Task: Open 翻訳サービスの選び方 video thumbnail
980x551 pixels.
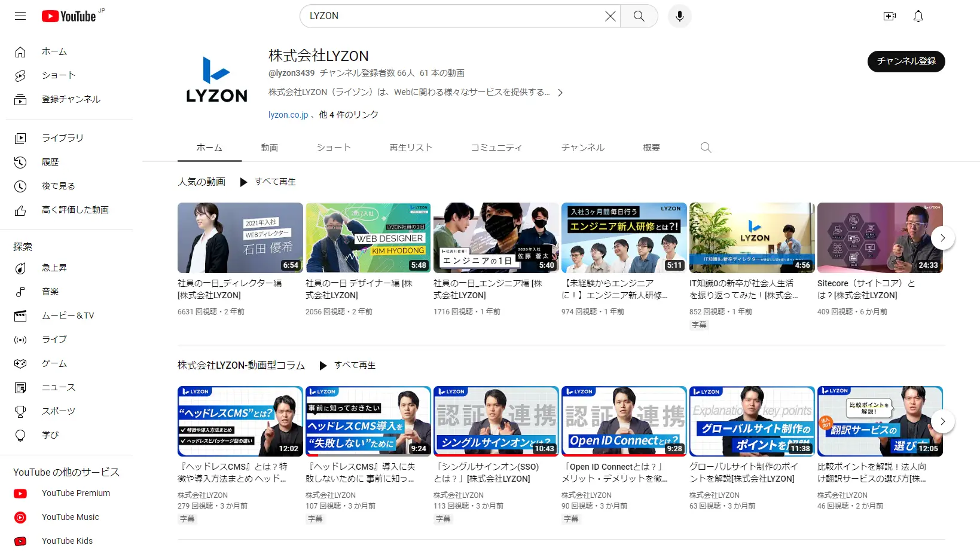Action: [880, 421]
